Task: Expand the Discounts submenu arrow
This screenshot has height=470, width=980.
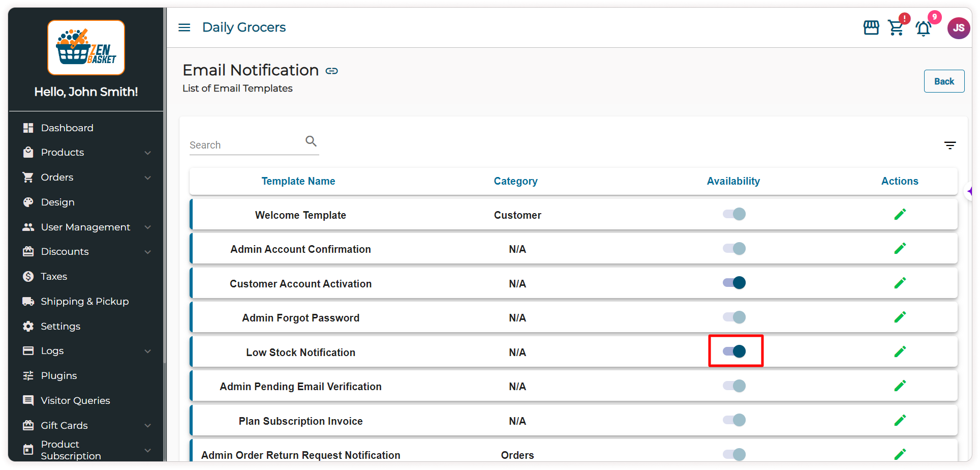Action: click(x=147, y=252)
